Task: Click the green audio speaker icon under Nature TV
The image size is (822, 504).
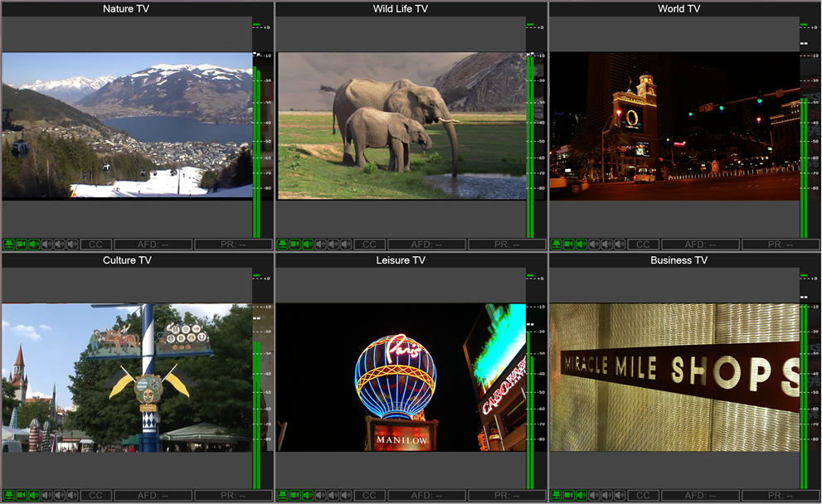Action: 34,245
